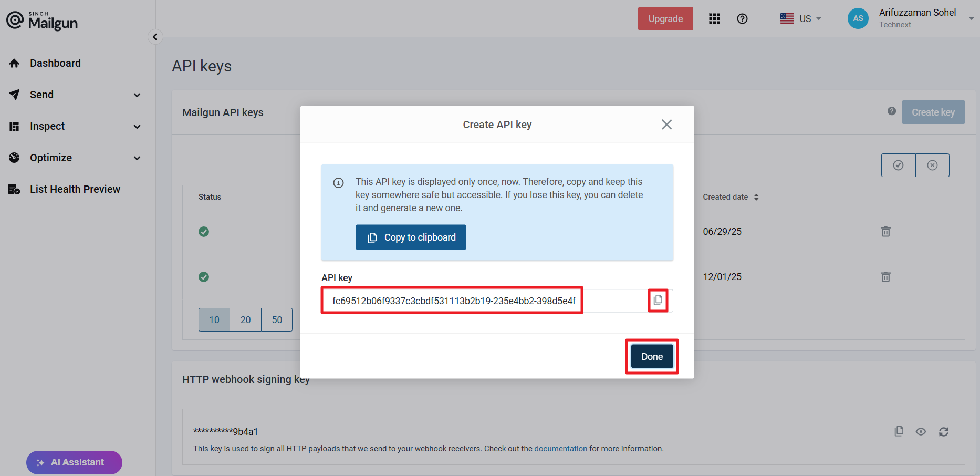
Task: Open the US region dropdown
Action: click(x=800, y=19)
